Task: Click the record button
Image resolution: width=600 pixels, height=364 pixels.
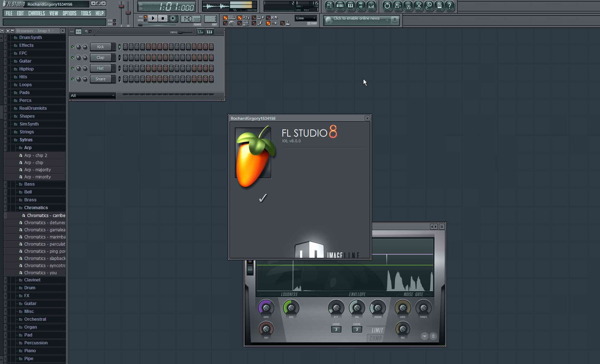Action: point(173,18)
